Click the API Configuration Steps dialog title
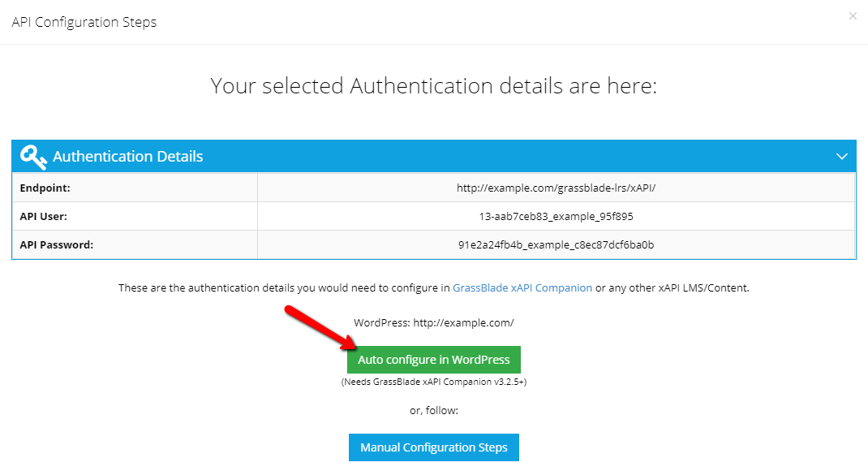868x471 pixels. tap(84, 22)
